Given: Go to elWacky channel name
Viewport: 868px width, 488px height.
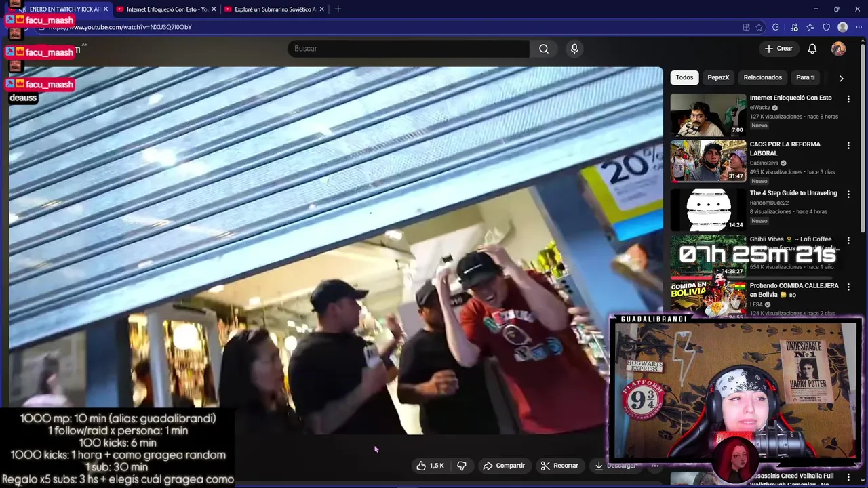Looking at the screenshot, I should 760,108.
